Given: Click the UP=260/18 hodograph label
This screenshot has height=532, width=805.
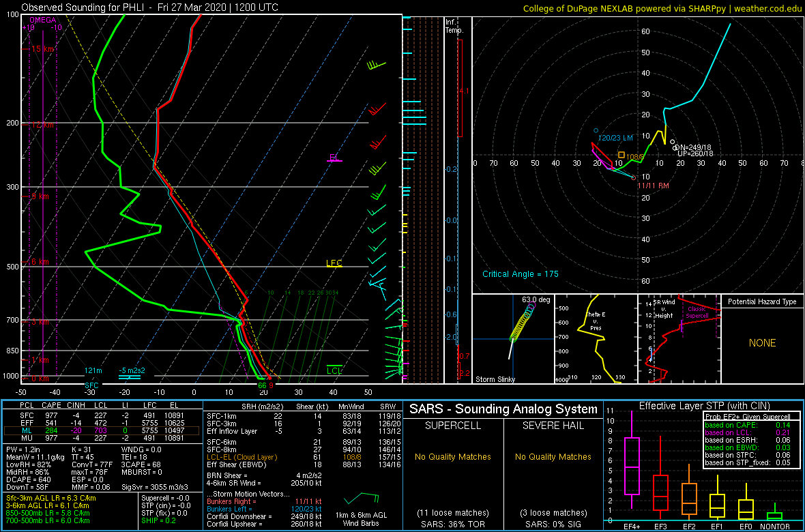Looking at the screenshot, I should coord(696,153).
